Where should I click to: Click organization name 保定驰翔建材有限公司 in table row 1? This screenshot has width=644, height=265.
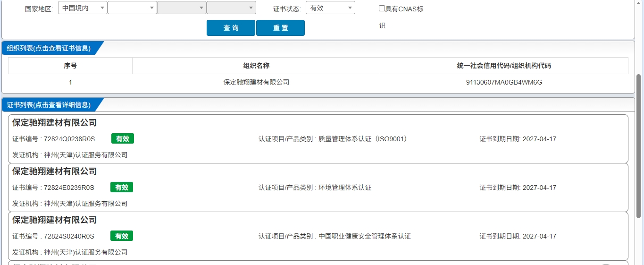click(256, 82)
